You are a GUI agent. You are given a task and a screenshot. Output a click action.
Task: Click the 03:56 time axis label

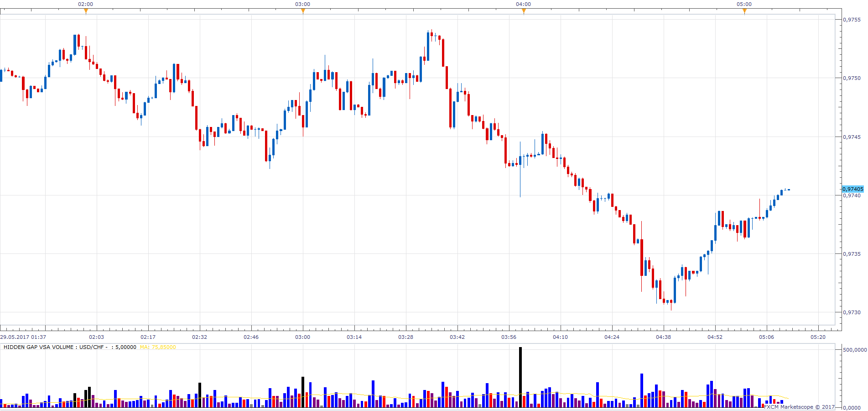tap(509, 337)
